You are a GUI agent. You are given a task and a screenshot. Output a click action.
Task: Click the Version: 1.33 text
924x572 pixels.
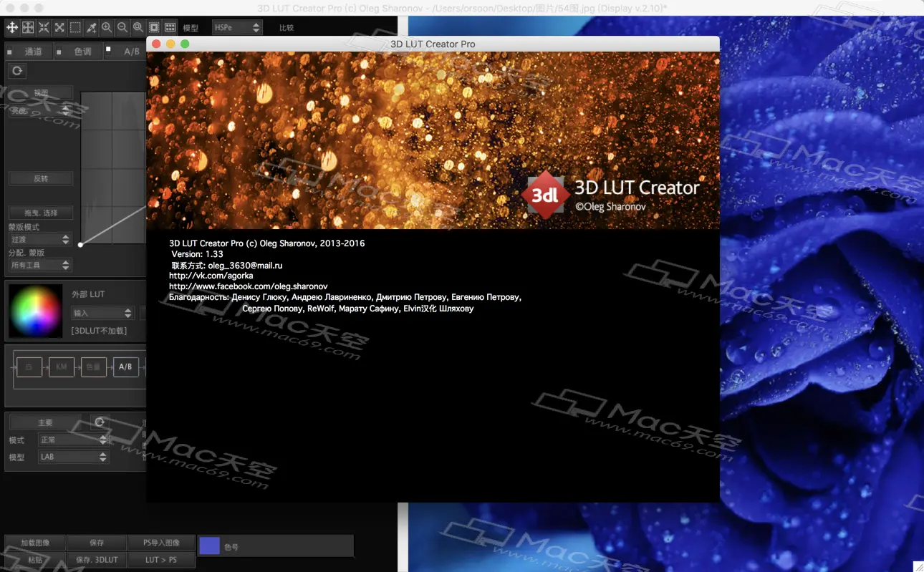pyautogui.click(x=198, y=254)
